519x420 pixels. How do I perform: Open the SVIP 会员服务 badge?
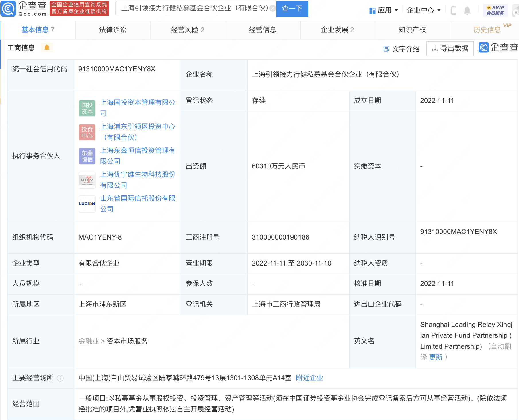495,10
